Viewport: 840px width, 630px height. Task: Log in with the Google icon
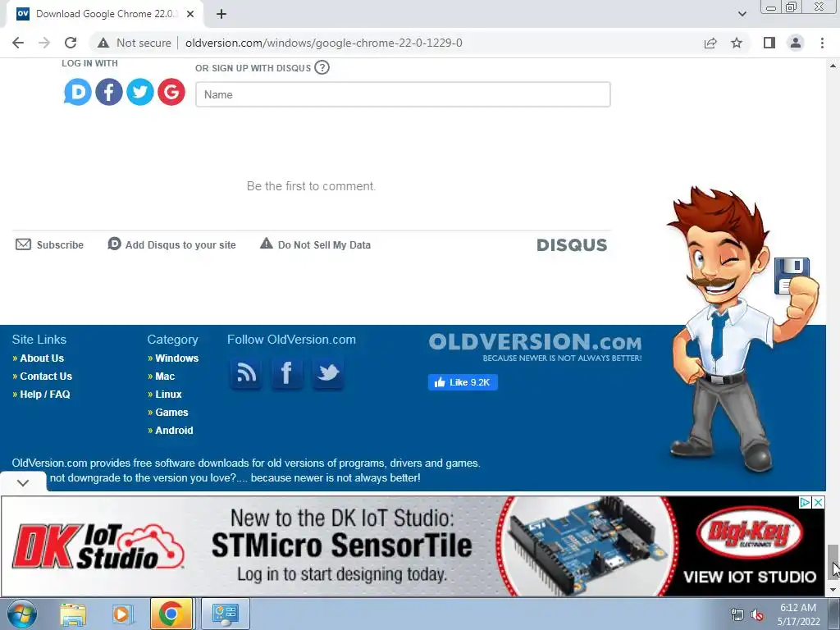click(x=171, y=92)
